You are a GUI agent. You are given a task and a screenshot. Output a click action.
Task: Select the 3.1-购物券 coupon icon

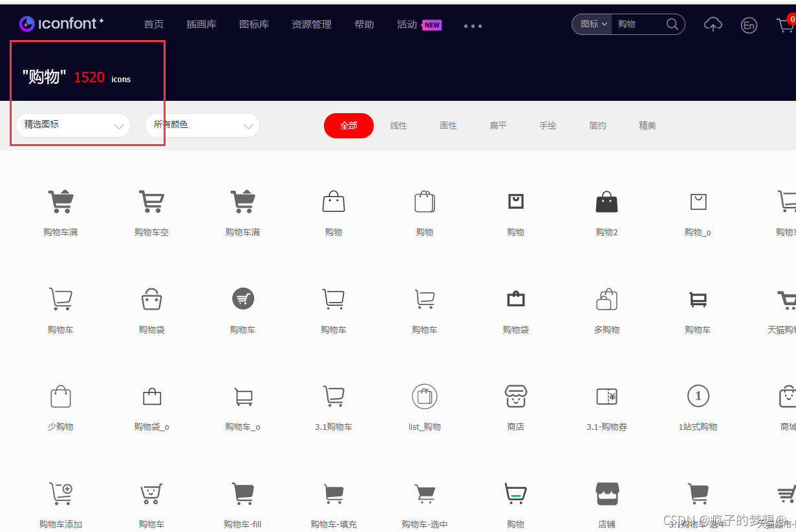[x=607, y=396]
